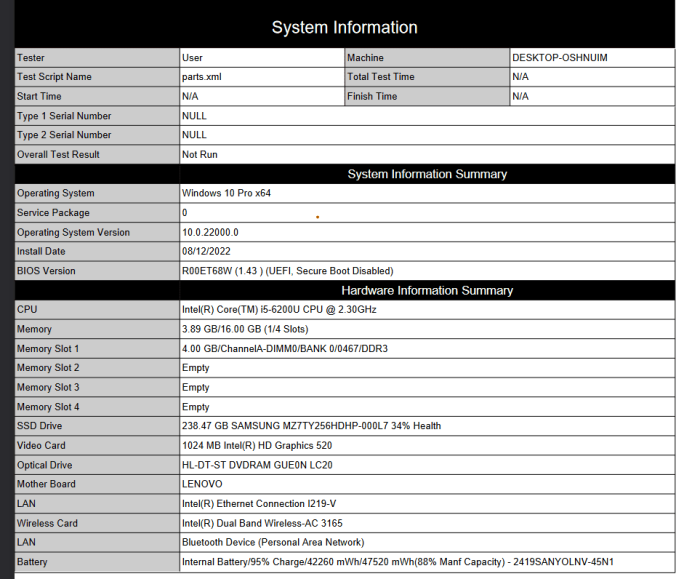Click the install date 08/12/2022

tap(206, 251)
